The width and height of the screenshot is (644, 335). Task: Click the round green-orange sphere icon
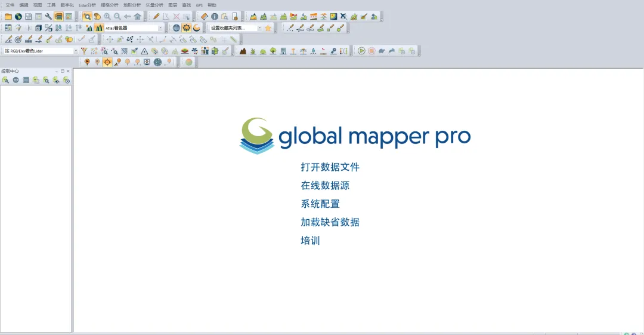188,62
